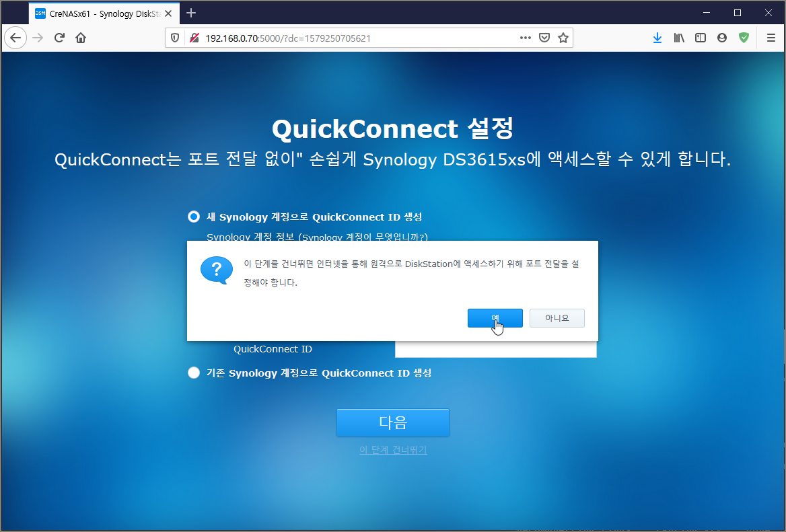Decline with the 아니요 button
The width and height of the screenshot is (786, 532).
click(x=557, y=318)
